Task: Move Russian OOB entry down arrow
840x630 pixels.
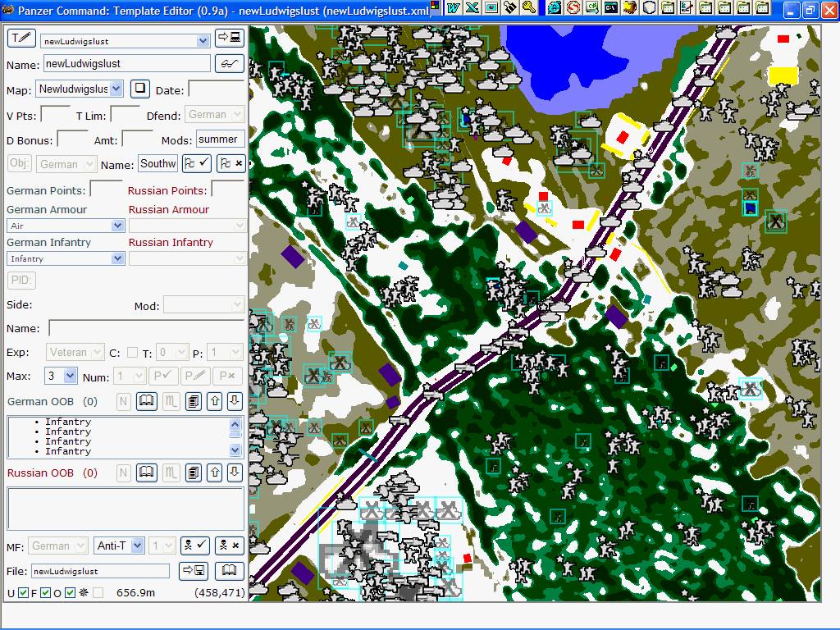Action: (235, 472)
